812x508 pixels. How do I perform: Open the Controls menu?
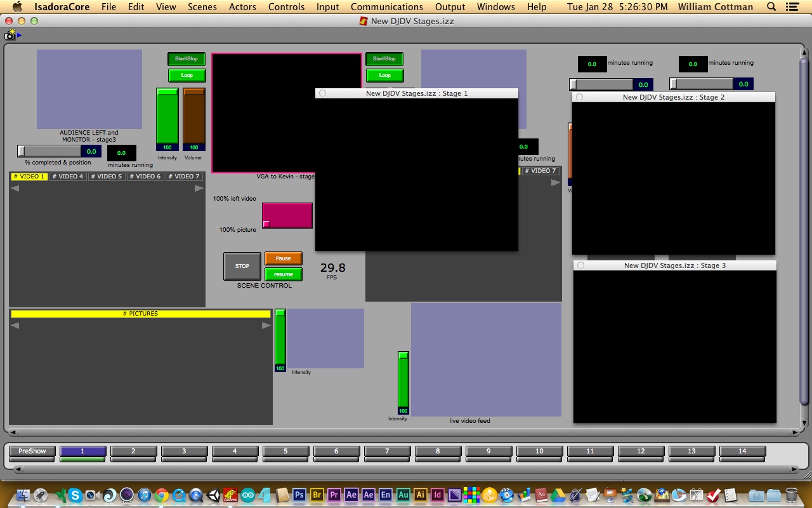(287, 7)
